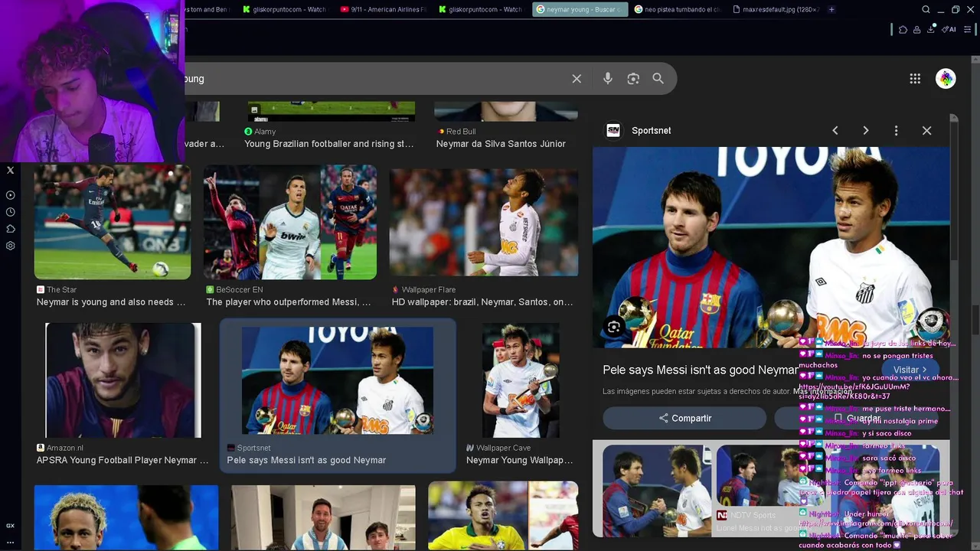Switch to the 9/11 American Airlines tab

[x=383, y=9]
